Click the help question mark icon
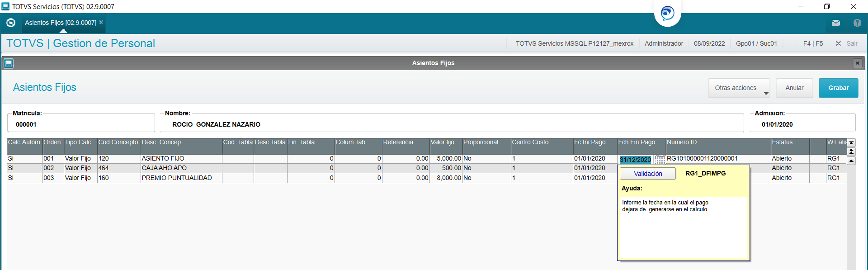868x270 pixels. [857, 23]
